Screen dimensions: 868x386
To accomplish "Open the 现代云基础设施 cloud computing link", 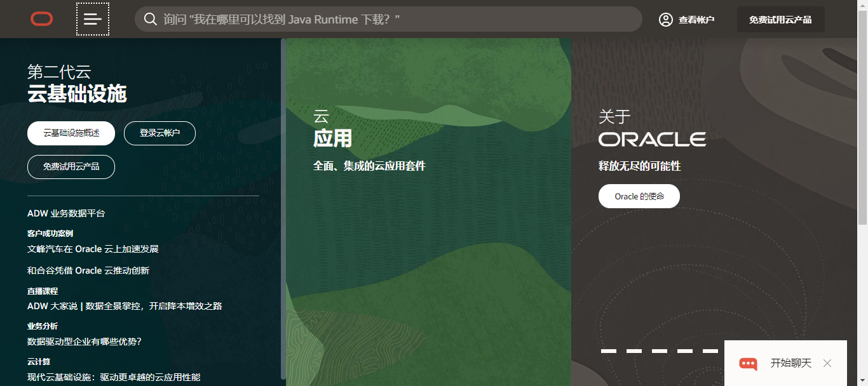I will tap(114, 377).
